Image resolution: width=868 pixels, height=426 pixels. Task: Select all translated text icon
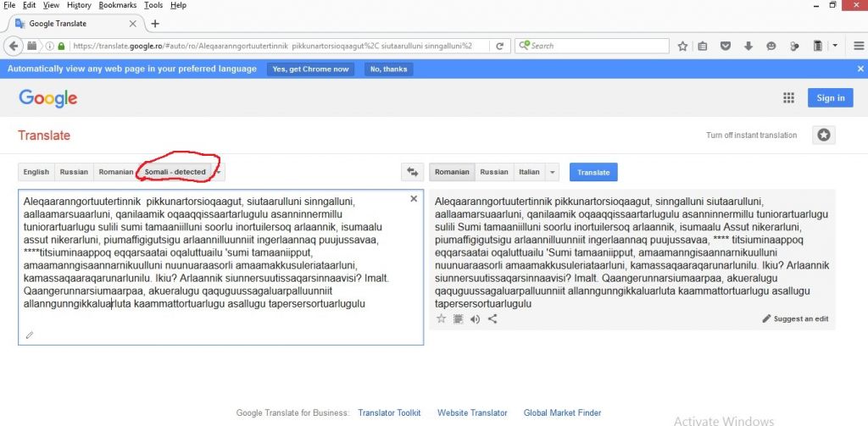pos(458,318)
